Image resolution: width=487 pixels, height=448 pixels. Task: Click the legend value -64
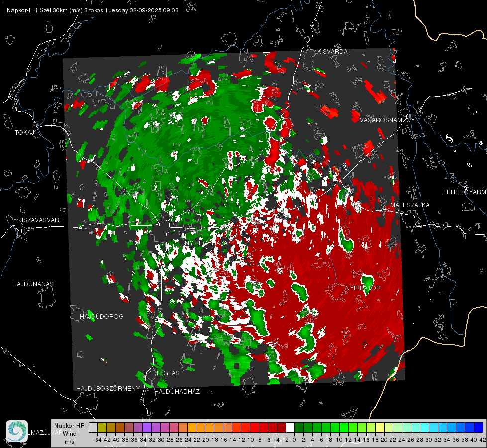[97, 440]
